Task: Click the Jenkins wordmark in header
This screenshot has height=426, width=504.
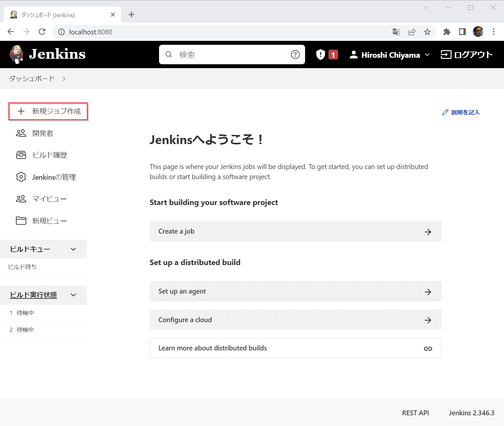Action: pos(57,54)
